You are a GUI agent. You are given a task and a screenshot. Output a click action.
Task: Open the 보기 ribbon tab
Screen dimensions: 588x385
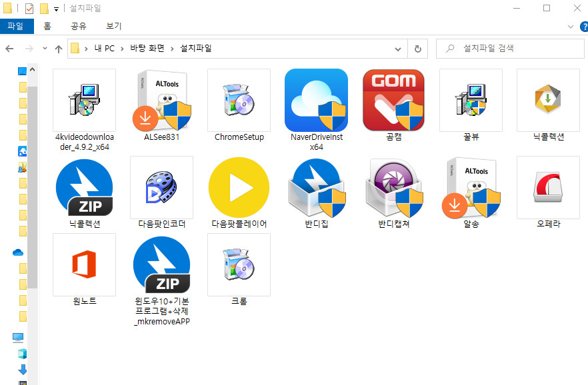click(x=113, y=26)
